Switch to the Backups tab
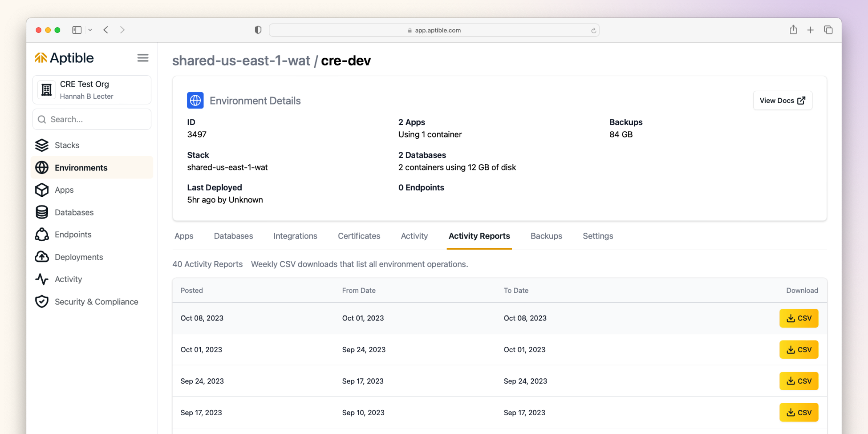Screen dimensions: 868x434 click(x=546, y=236)
